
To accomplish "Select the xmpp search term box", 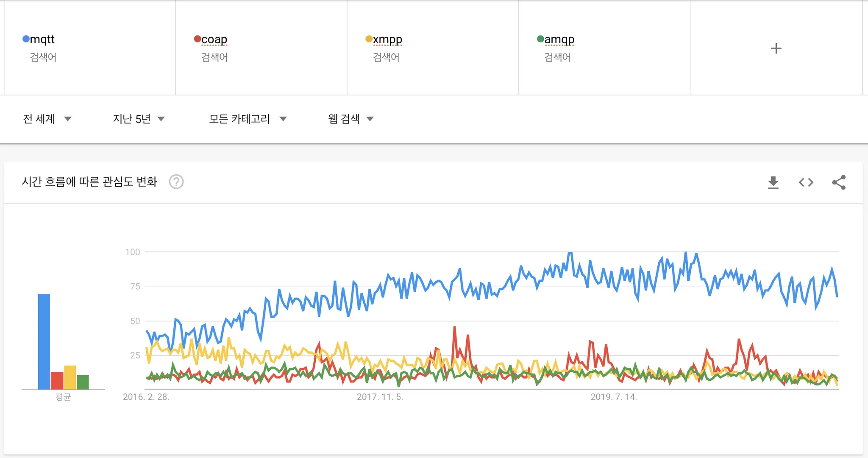I will coord(387,39).
